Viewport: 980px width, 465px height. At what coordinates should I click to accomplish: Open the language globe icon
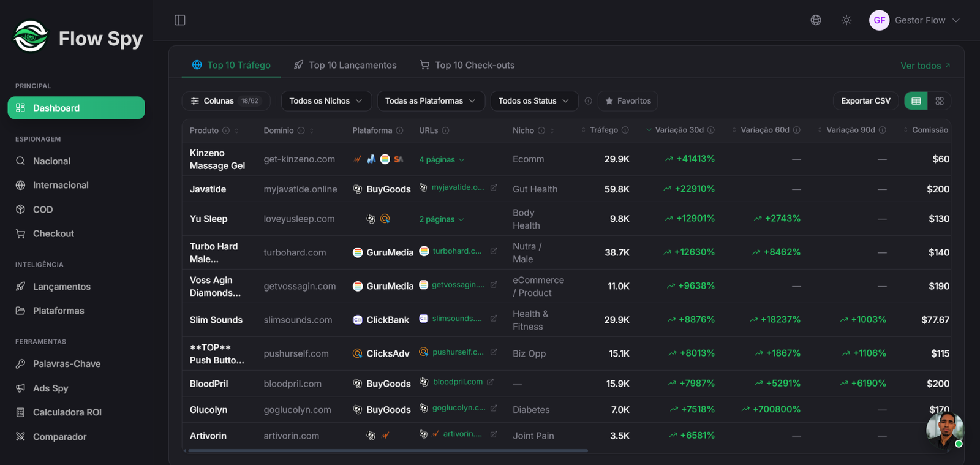[816, 20]
